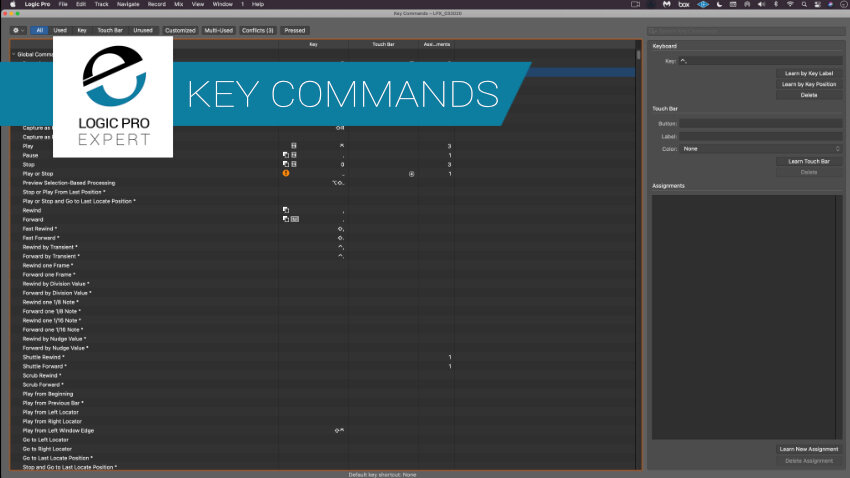Select the "Play or Stop" command row
The height and width of the screenshot is (478, 850).
pos(323,174)
